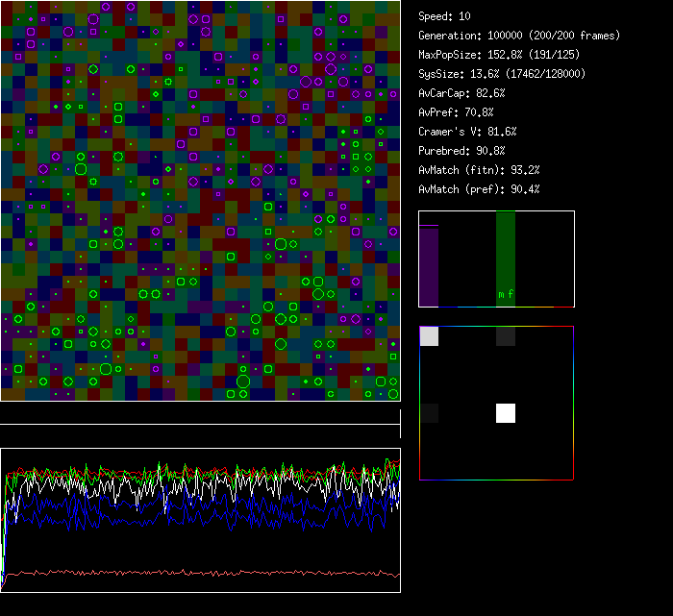Click the SysSize 13.6% statistic
The width and height of the screenshot is (673, 616).
502,74
